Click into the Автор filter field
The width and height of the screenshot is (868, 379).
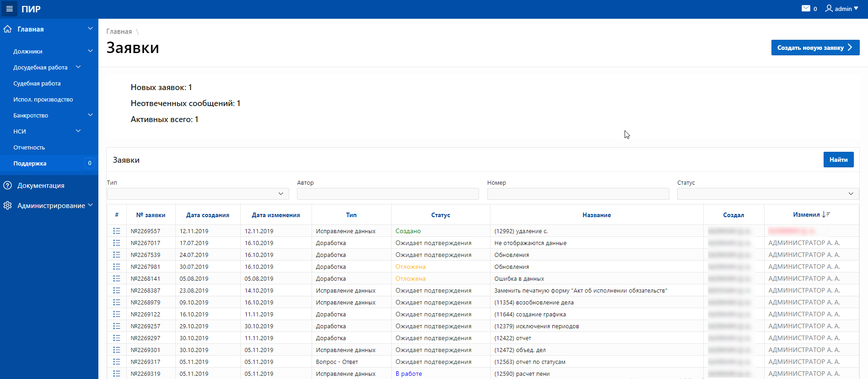tap(388, 194)
